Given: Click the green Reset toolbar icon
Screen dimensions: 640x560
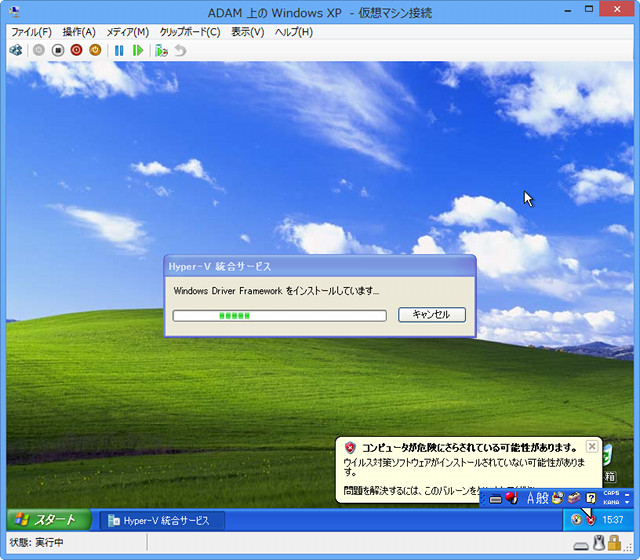Looking at the screenshot, I should [138, 51].
